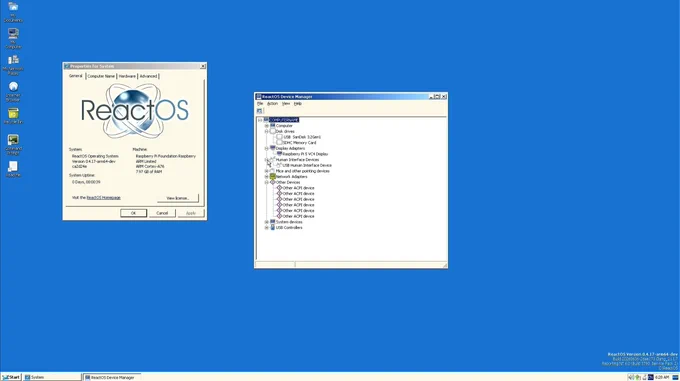Click the '0 Days, 00:00:39' uptime value
Image resolution: width=680 pixels, height=381 pixels.
point(86,182)
